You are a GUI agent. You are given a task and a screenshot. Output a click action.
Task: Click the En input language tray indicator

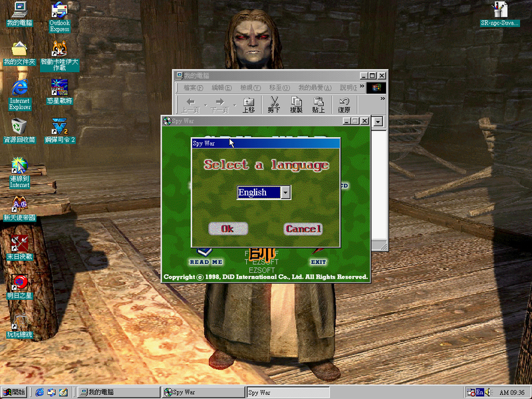(x=479, y=392)
